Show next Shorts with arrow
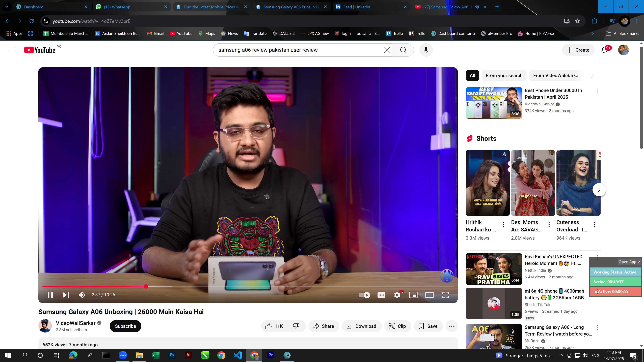 click(599, 190)
